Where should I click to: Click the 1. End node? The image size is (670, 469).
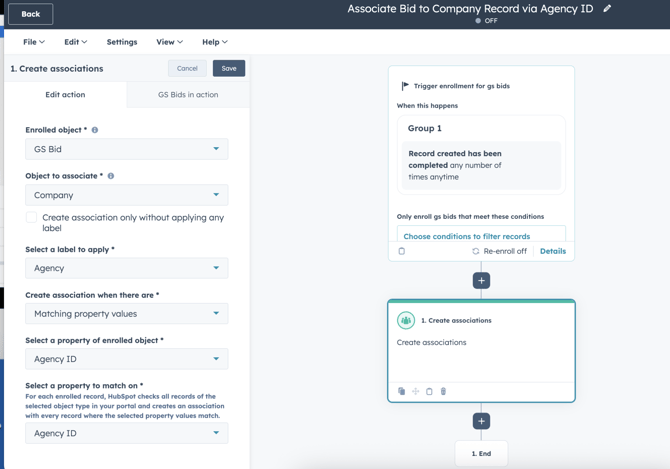[481, 454]
